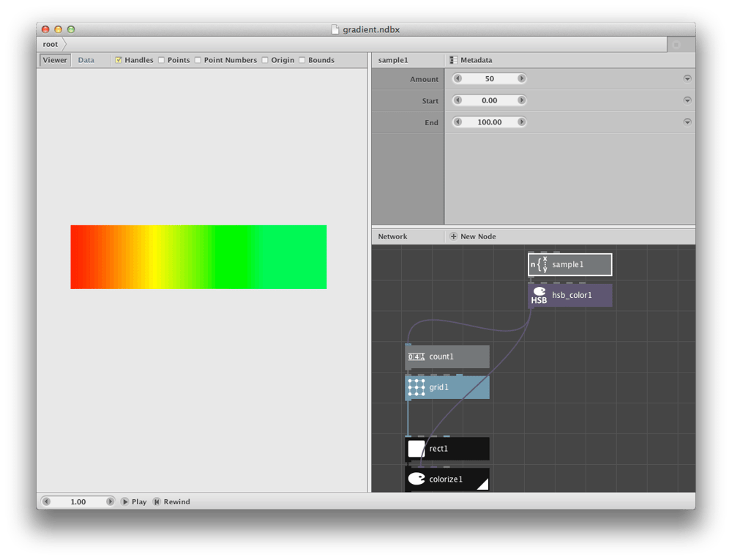This screenshot has width=732, height=560.
Task: Decrease the Start value with left arrow
Action: pos(458,100)
